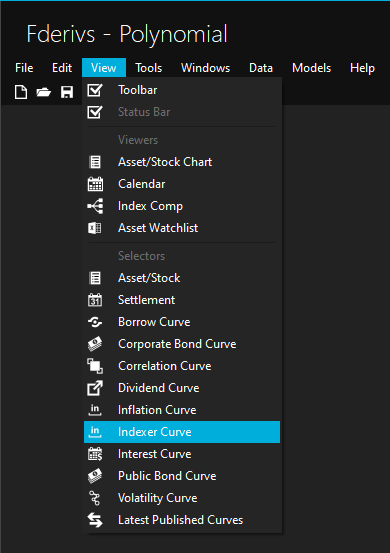Choose Correlation Curve entry

point(182,366)
